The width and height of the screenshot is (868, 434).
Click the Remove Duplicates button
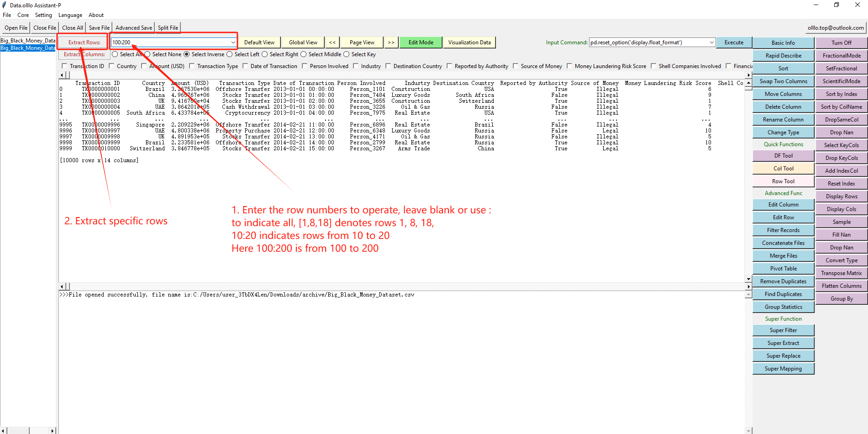pyautogui.click(x=783, y=281)
